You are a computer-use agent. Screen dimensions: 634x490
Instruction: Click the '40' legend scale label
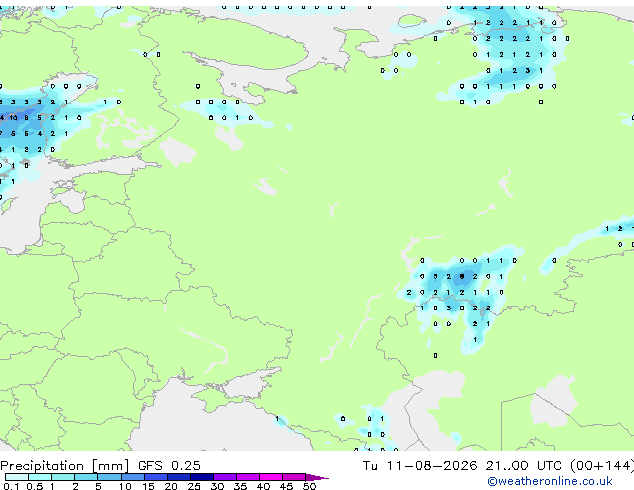[263, 486]
